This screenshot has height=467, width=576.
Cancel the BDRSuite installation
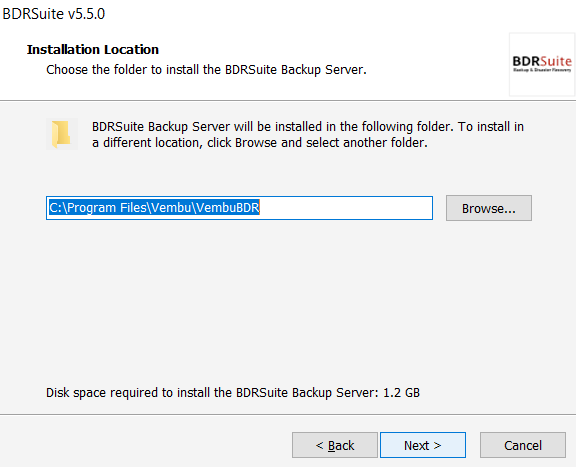(523, 445)
